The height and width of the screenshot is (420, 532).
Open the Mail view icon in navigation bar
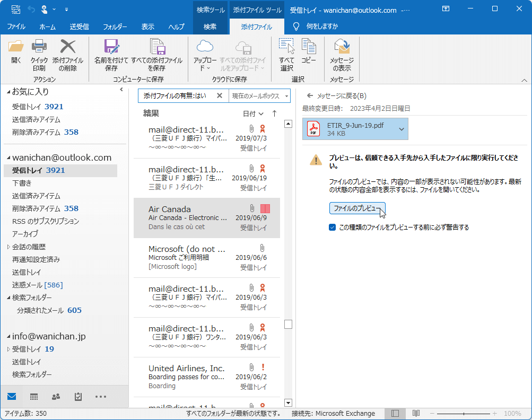click(x=12, y=396)
